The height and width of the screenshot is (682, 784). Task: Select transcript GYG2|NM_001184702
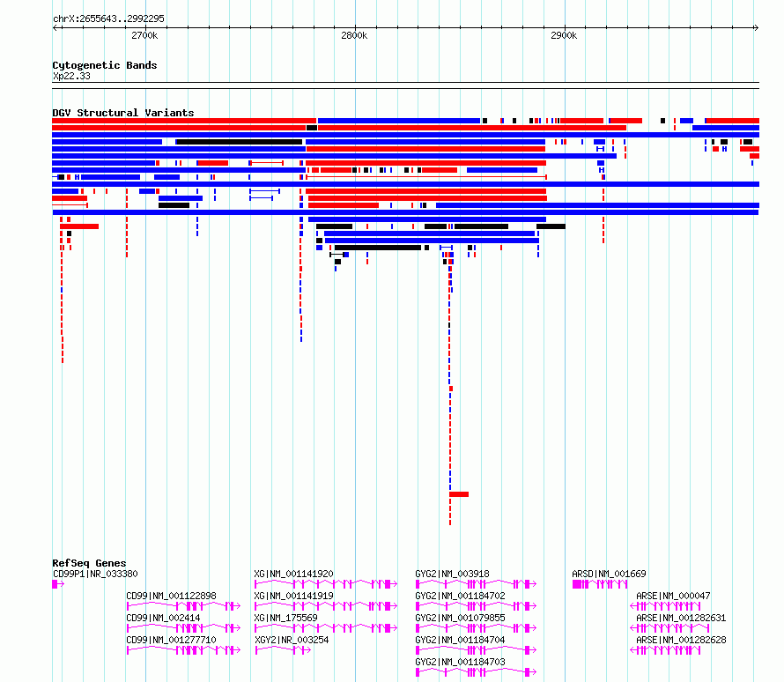461,596
